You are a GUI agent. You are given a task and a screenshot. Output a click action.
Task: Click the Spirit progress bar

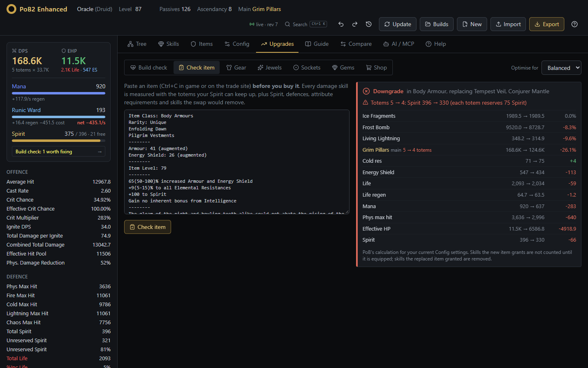pyautogui.click(x=58, y=141)
